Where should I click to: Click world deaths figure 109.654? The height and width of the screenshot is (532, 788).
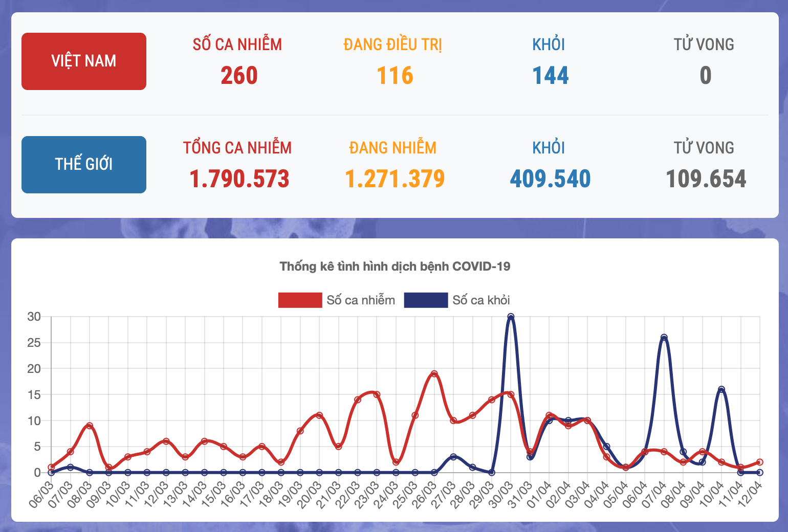(706, 179)
